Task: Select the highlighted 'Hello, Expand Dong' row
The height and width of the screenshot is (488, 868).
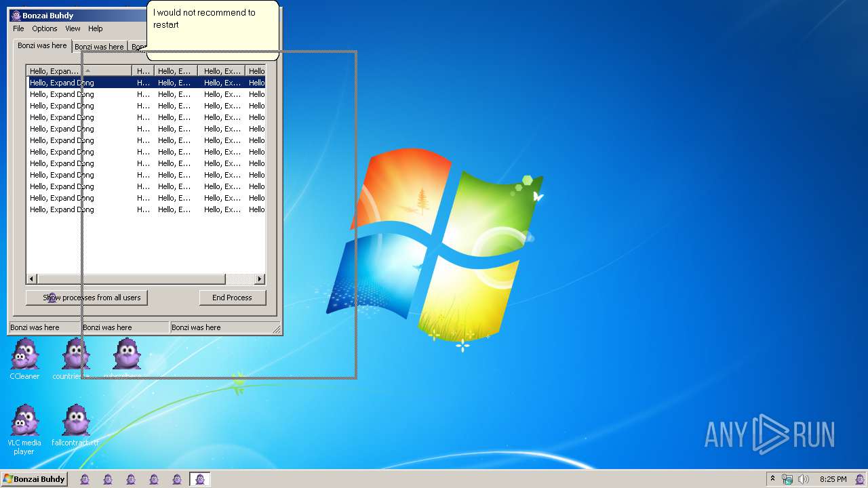Action: point(146,83)
